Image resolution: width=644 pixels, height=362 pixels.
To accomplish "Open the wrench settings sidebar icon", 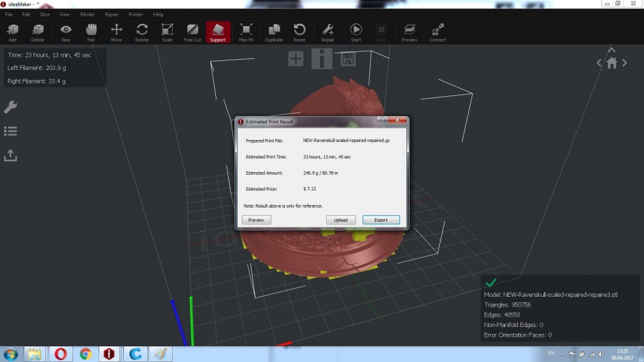I will tap(10, 107).
